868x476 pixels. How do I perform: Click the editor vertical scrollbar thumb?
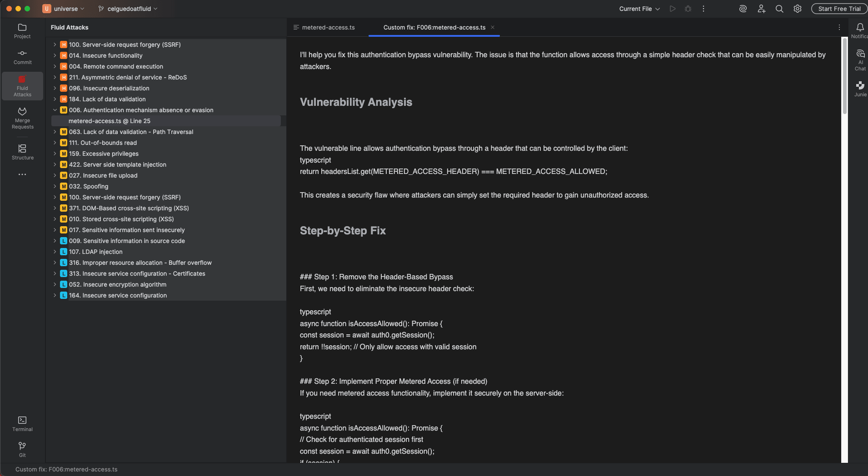click(x=845, y=76)
